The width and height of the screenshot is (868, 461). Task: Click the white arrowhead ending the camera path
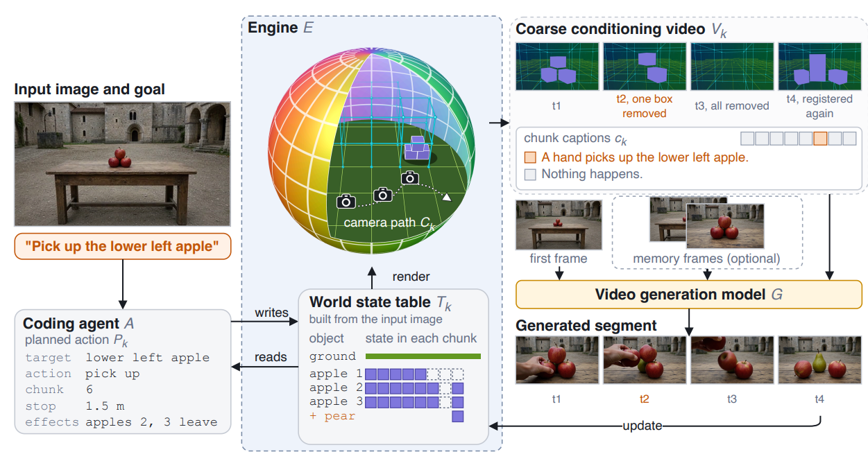click(448, 198)
